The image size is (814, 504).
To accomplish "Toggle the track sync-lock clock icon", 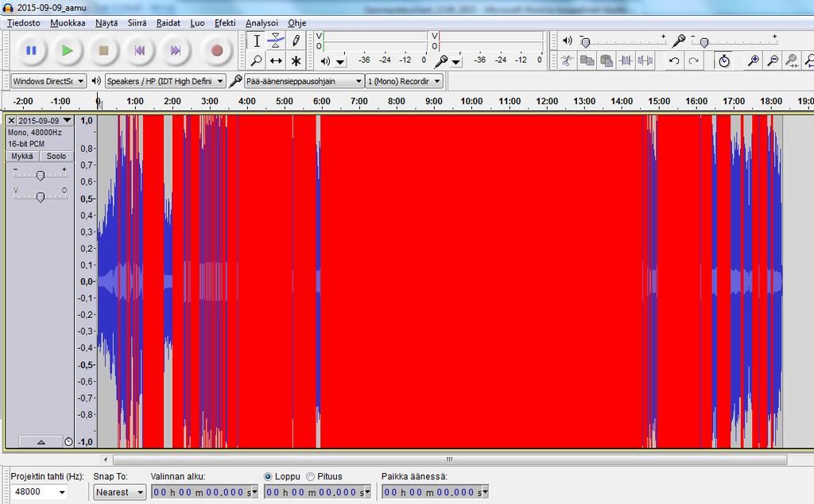I will pyautogui.click(x=68, y=442).
